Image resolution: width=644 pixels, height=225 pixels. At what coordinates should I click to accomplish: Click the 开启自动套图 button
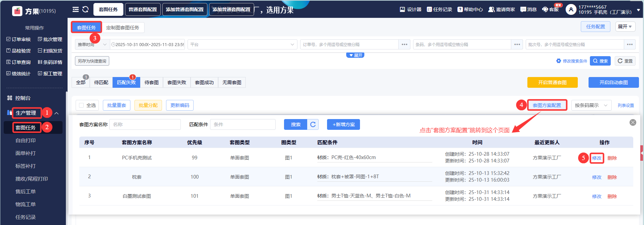coord(613,82)
